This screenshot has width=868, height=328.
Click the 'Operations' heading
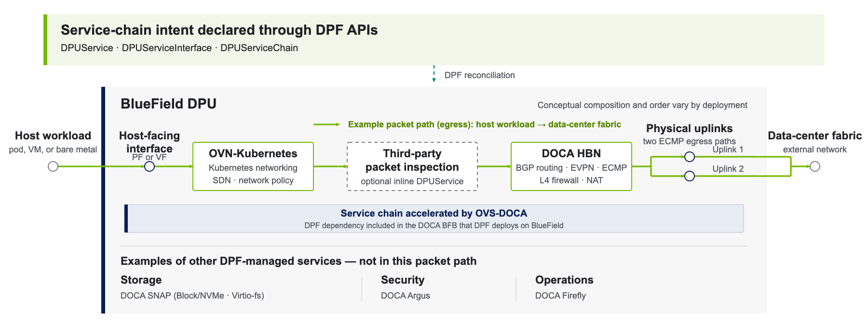[x=564, y=280]
